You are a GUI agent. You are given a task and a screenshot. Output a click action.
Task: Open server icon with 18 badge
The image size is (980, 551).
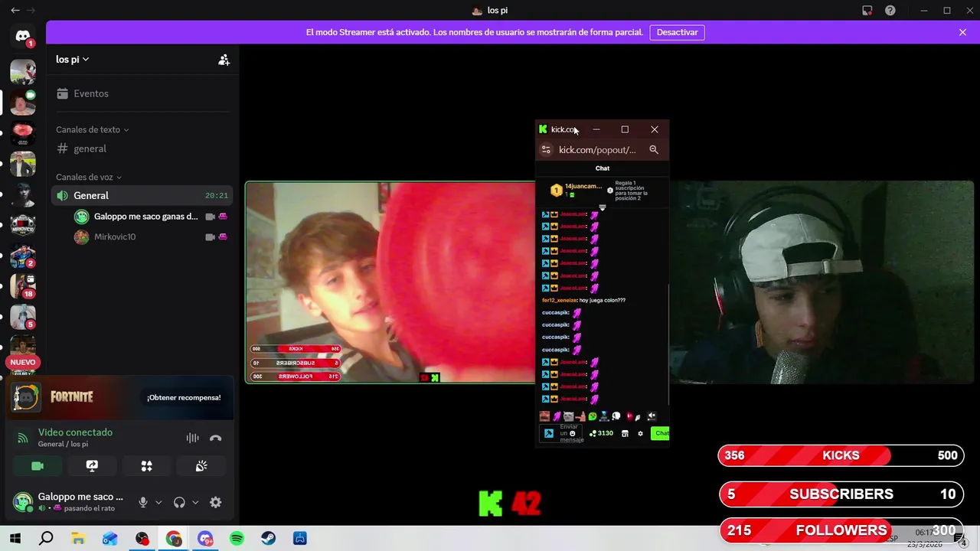tap(23, 286)
